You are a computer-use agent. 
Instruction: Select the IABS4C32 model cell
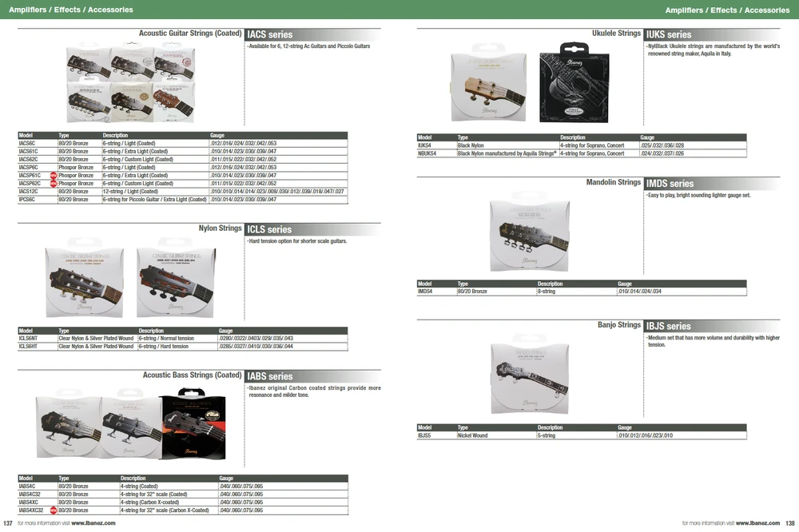coord(38,494)
